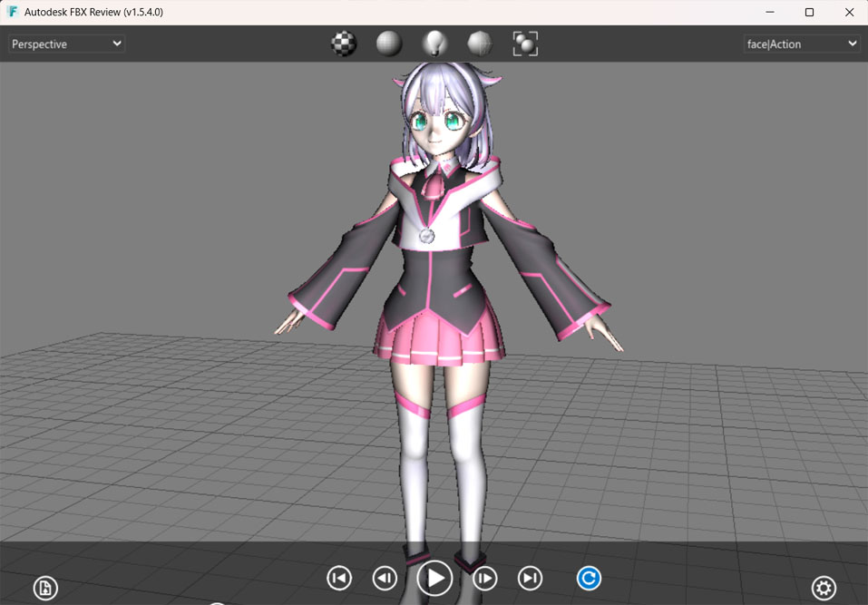The width and height of the screenshot is (868, 605).
Task: Go to the last animation frame
Action: [531, 579]
